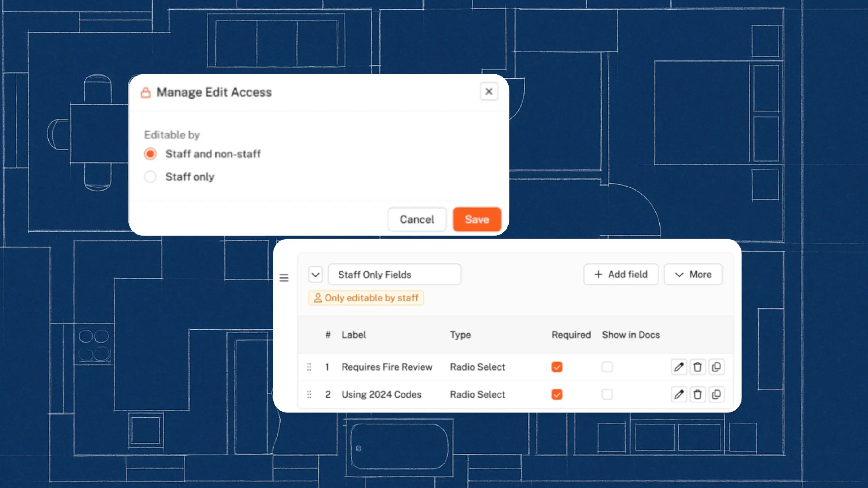
Task: Select the Staff only radio option
Action: pyautogui.click(x=150, y=177)
